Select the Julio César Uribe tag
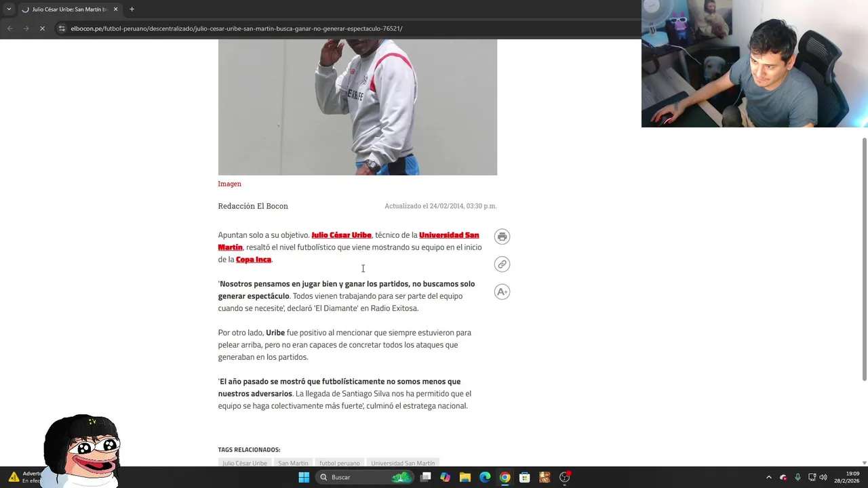The width and height of the screenshot is (868, 488). pyautogui.click(x=245, y=463)
